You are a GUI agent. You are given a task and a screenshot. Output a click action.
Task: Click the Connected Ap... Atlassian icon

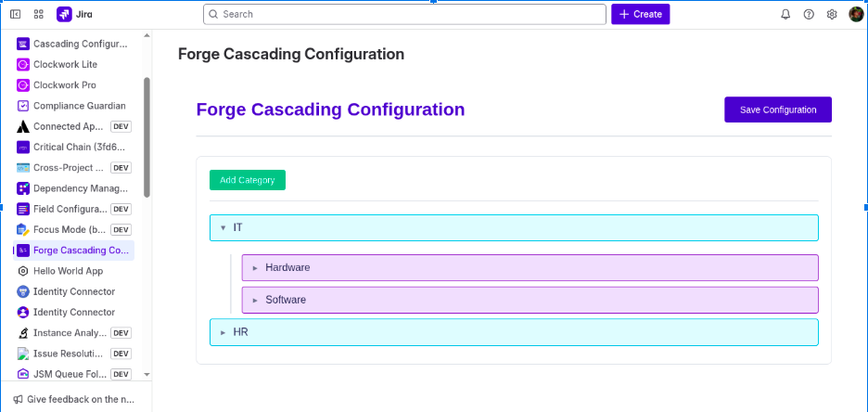pos(22,126)
